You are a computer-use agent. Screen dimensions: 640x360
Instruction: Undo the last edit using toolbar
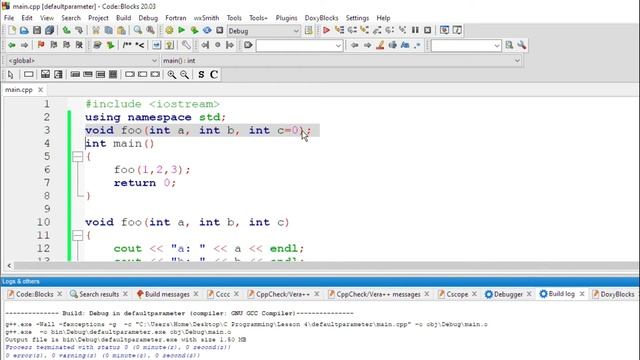pyautogui.click(x=67, y=30)
